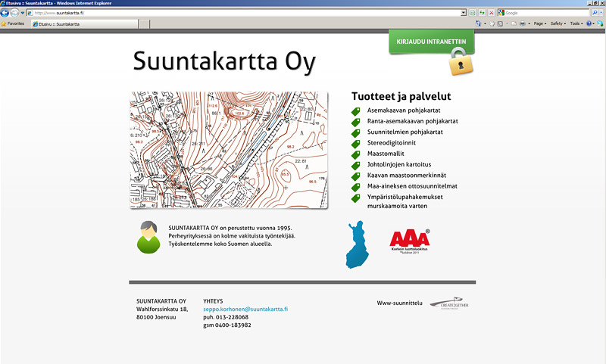Click the browser Forward arrow button
Screen dimensions: 606x364
(14, 13)
